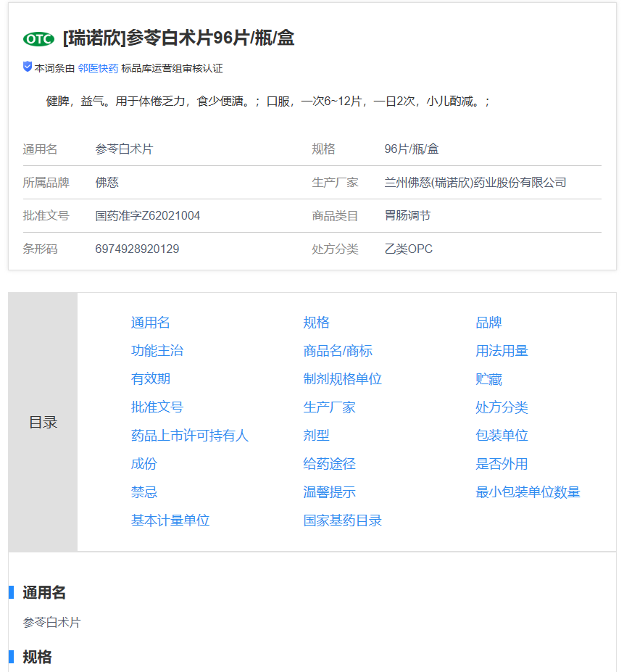624x672 pixels.
Task: Open the 药品上市许可持有人 catalog link
Action: pos(189,436)
